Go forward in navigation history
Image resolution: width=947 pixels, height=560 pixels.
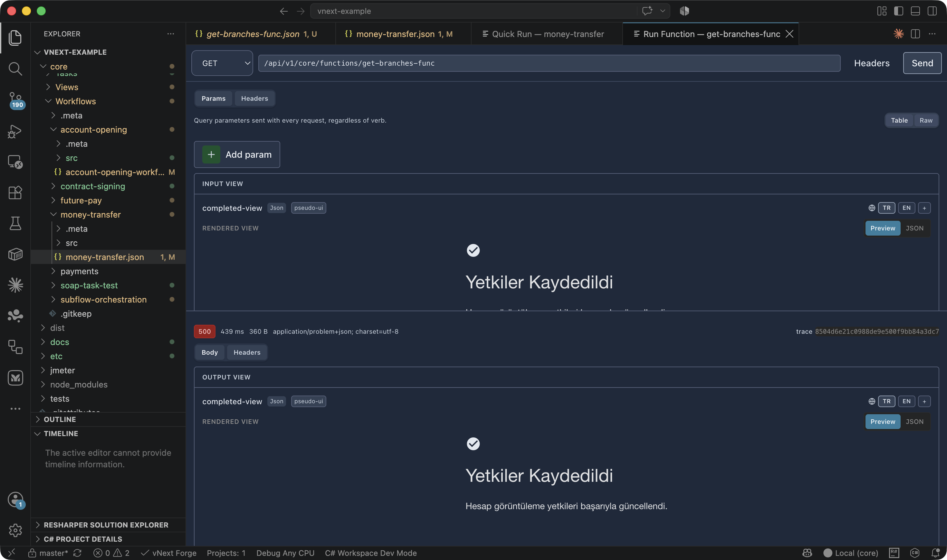pos(301,11)
